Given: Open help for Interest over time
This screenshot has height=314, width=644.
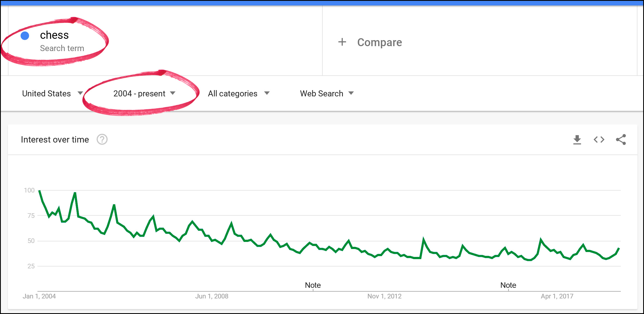Looking at the screenshot, I should pyautogui.click(x=102, y=140).
